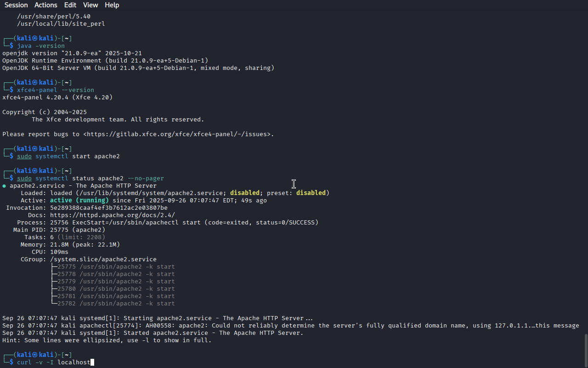Click the green apache2.service status dot

click(4, 186)
